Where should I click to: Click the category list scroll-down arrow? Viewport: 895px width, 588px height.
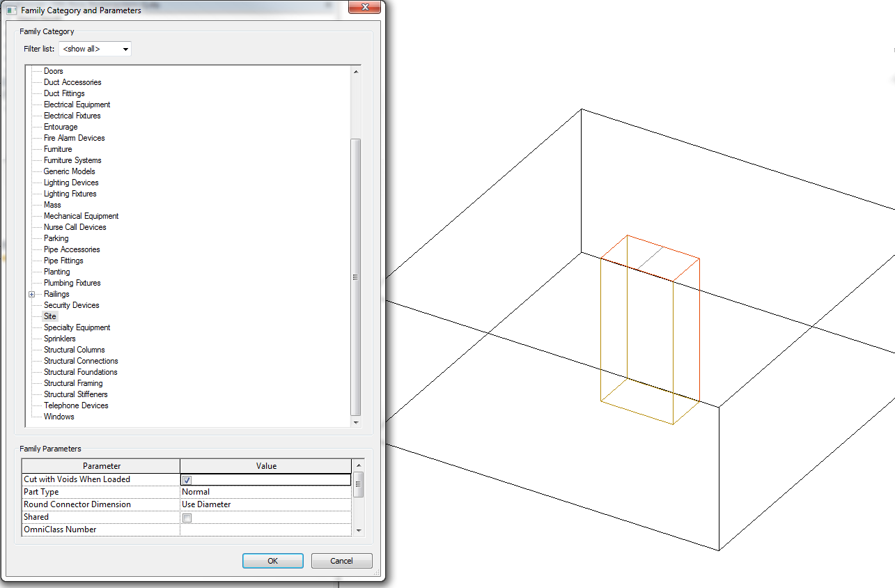(x=356, y=421)
